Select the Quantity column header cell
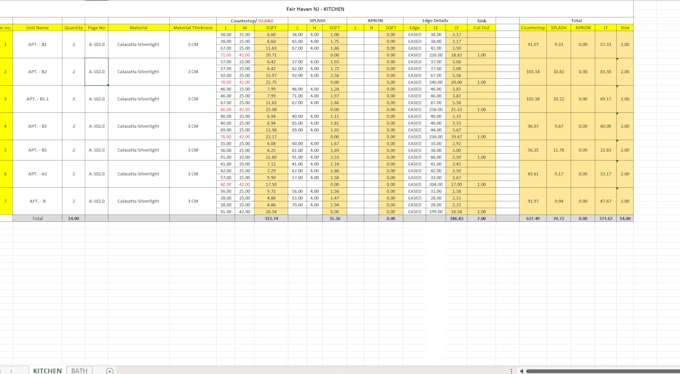680x374 pixels. (x=73, y=28)
